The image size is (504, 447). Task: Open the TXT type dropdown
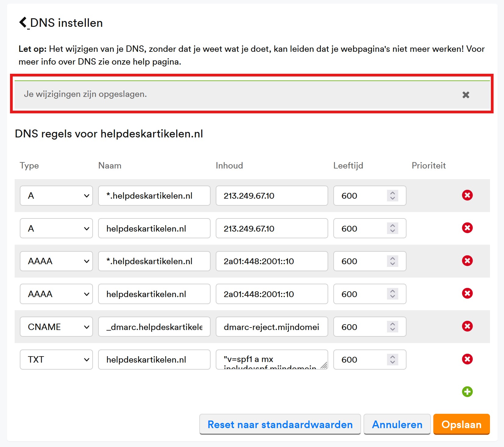(56, 360)
